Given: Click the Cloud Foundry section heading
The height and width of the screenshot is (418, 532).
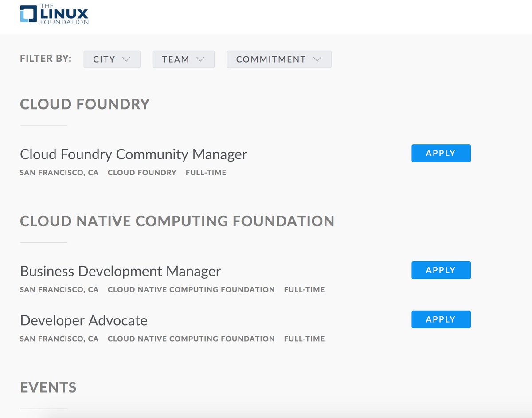Looking at the screenshot, I should (x=85, y=104).
